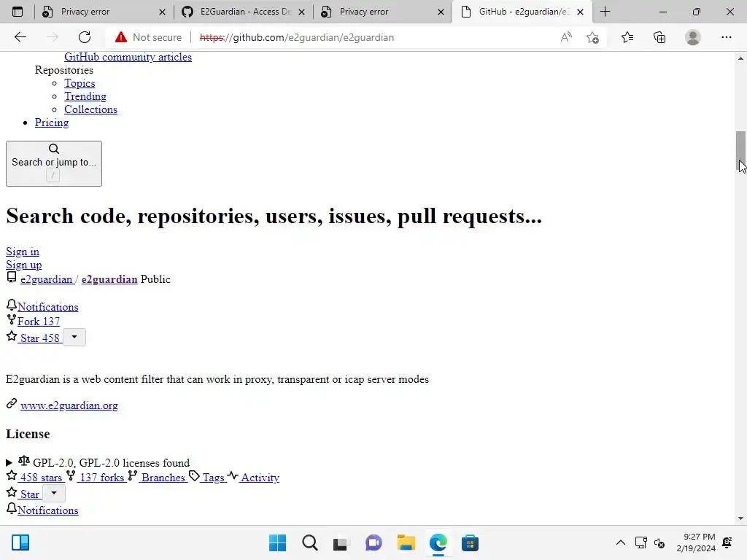Click the browser back arrow

[x=20, y=37]
